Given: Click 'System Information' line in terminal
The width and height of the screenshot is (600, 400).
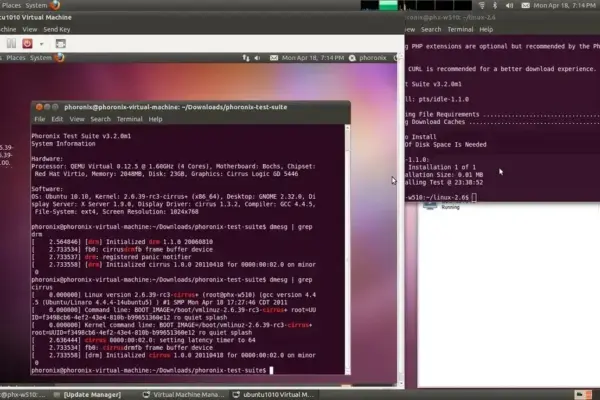Looking at the screenshot, I should click(x=63, y=144).
